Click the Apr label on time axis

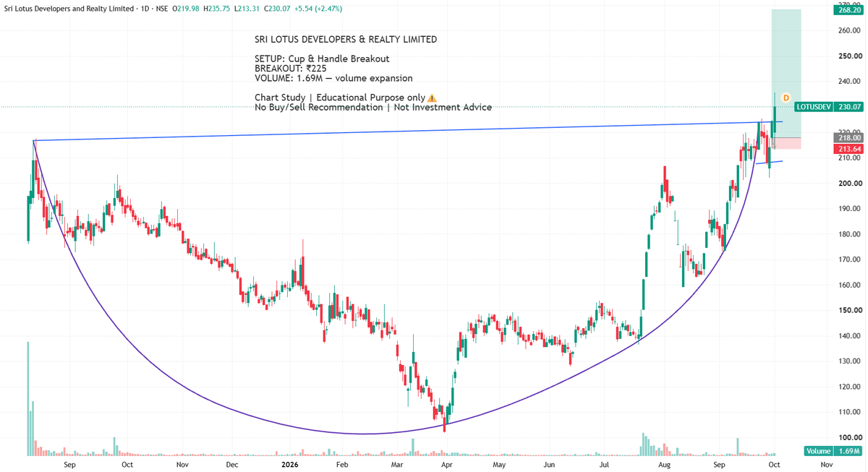pos(446,465)
